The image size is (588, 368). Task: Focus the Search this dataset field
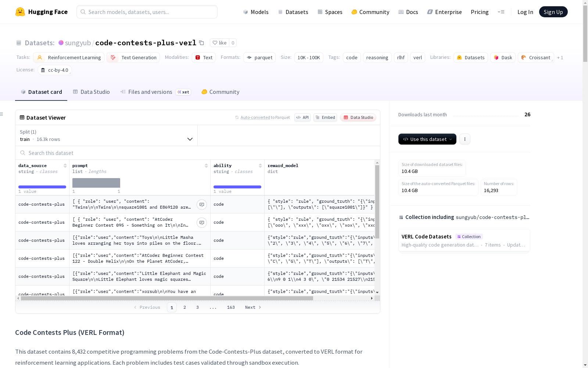coord(198,153)
